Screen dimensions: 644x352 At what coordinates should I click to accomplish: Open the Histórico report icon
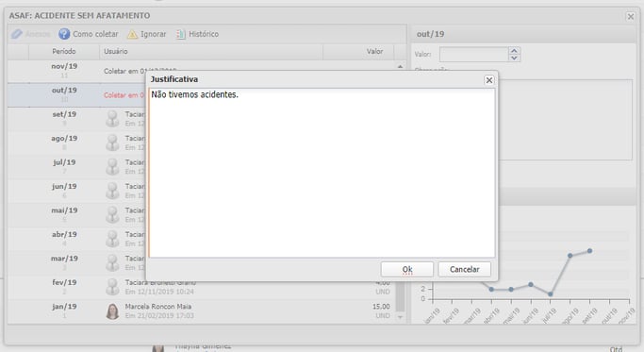pyautogui.click(x=181, y=34)
